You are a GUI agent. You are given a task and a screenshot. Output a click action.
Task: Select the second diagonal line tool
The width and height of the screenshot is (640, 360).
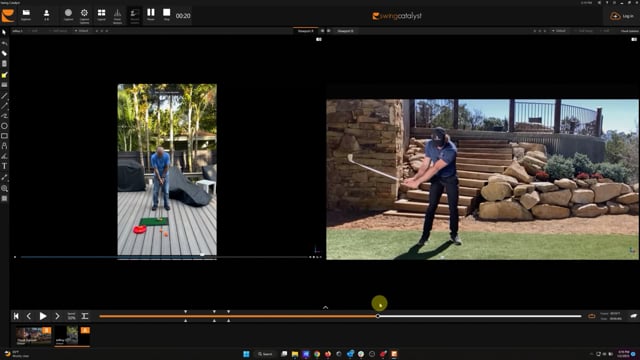click(x=4, y=106)
